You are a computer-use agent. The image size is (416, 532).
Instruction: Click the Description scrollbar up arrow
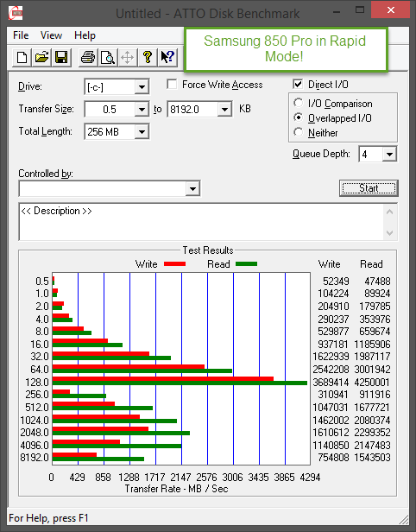389,212
